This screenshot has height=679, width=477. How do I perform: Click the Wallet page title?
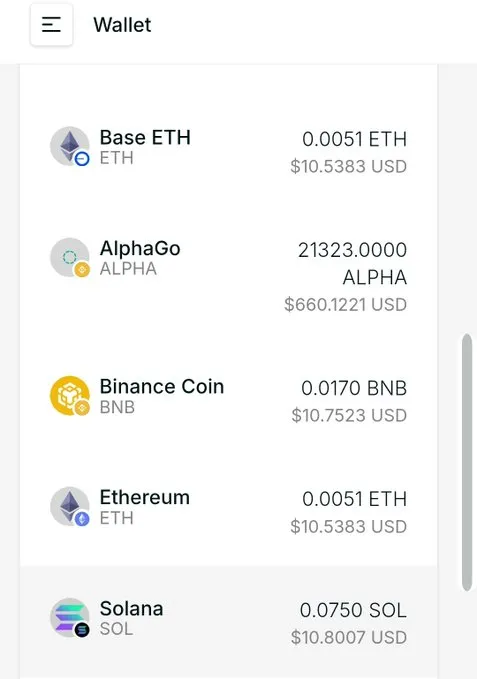coord(122,25)
